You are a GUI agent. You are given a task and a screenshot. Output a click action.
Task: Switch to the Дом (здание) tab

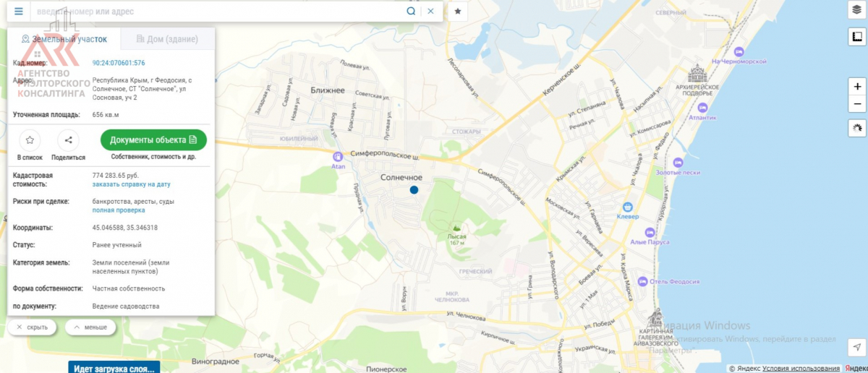click(x=163, y=39)
